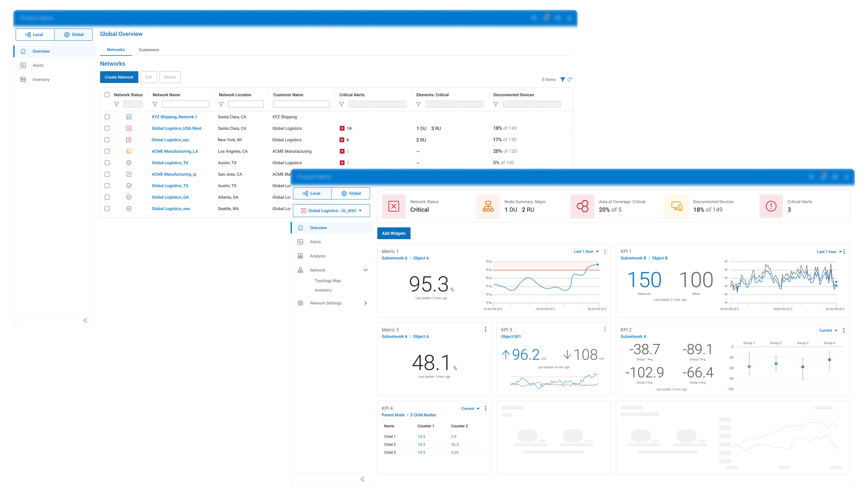868x496 pixels.
Task: Click the refresh icon beside 5 Items
Action: [x=570, y=79]
